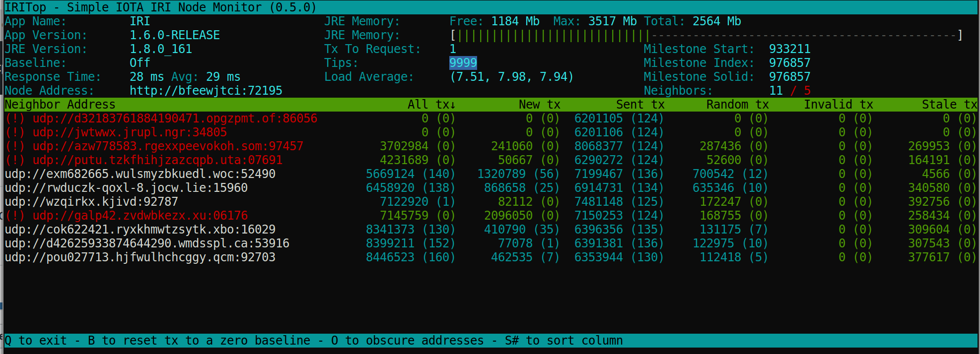Click Baseline value Off
980x354 pixels.
[x=140, y=63]
